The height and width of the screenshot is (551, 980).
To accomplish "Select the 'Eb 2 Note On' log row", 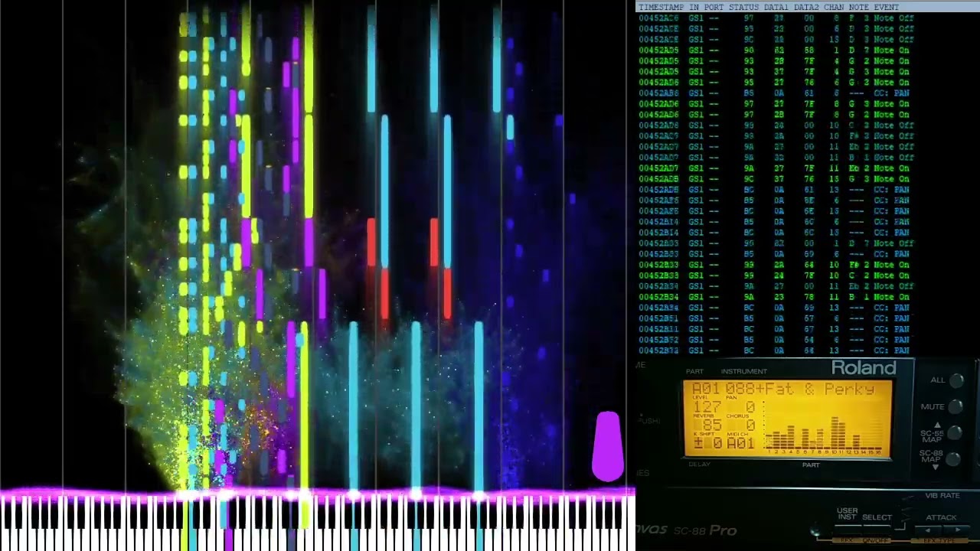I will click(774, 168).
